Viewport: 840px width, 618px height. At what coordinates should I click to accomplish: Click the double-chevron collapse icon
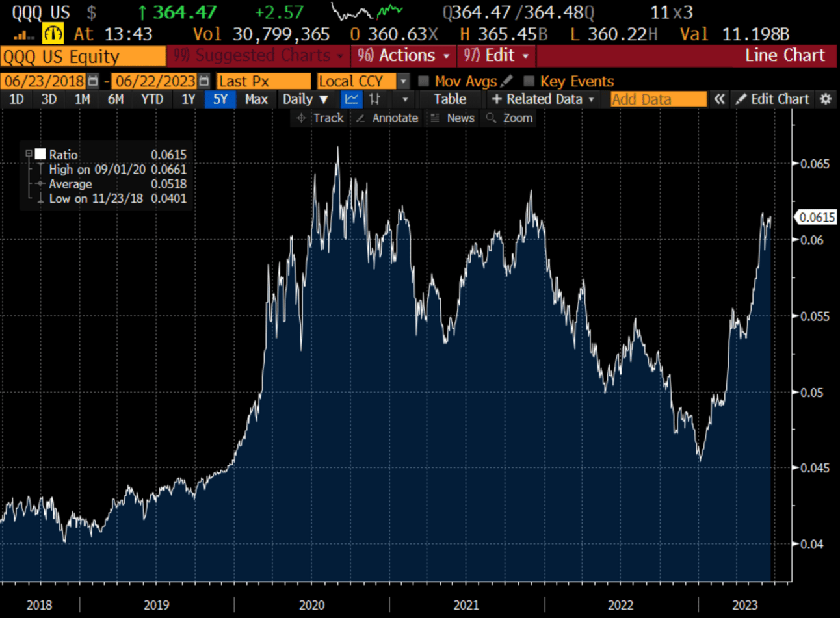719,99
